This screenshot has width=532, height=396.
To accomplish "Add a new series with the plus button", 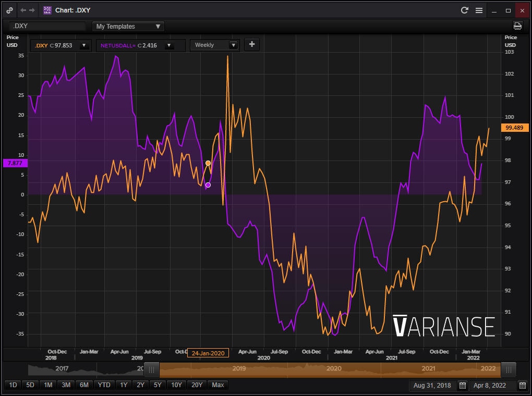I will (251, 45).
